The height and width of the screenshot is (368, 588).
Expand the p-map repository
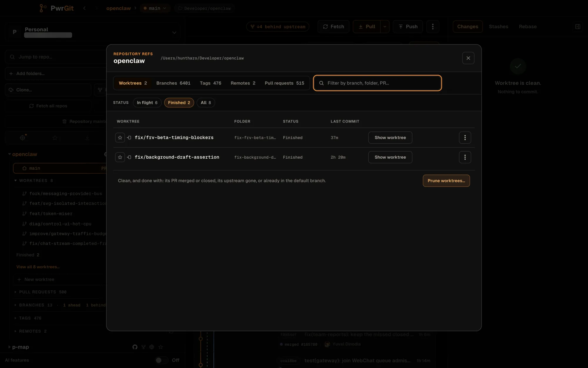pos(9,347)
